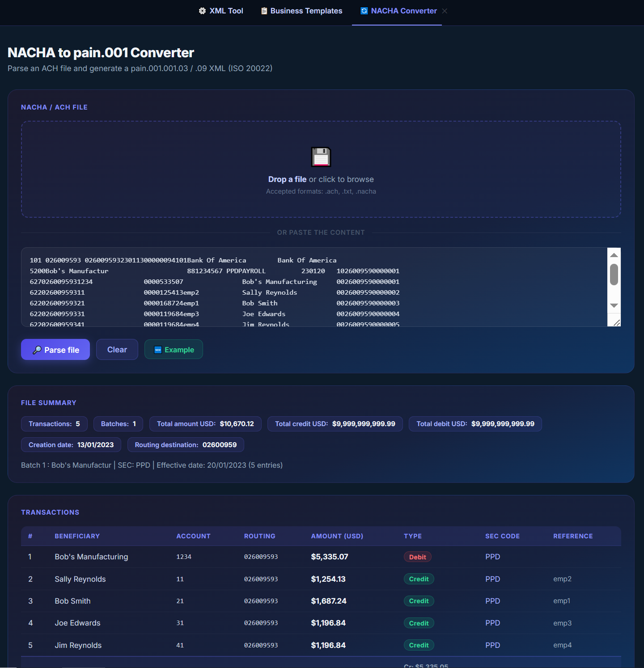
Task: Clear the pasted ACH content
Action: click(x=117, y=349)
